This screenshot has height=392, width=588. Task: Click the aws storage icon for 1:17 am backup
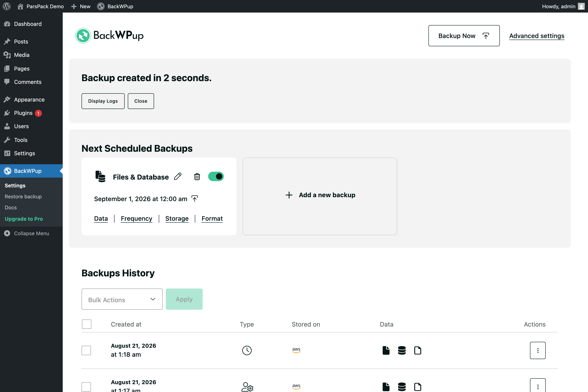tap(296, 387)
